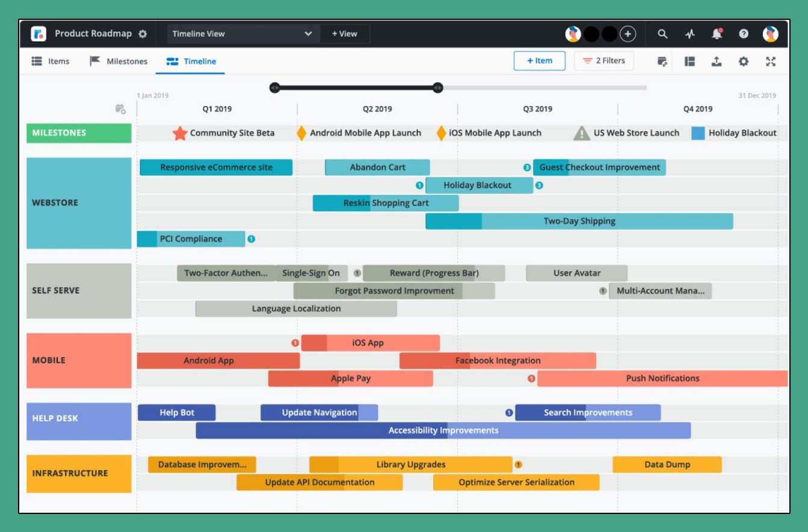Open notifications bell

717,34
